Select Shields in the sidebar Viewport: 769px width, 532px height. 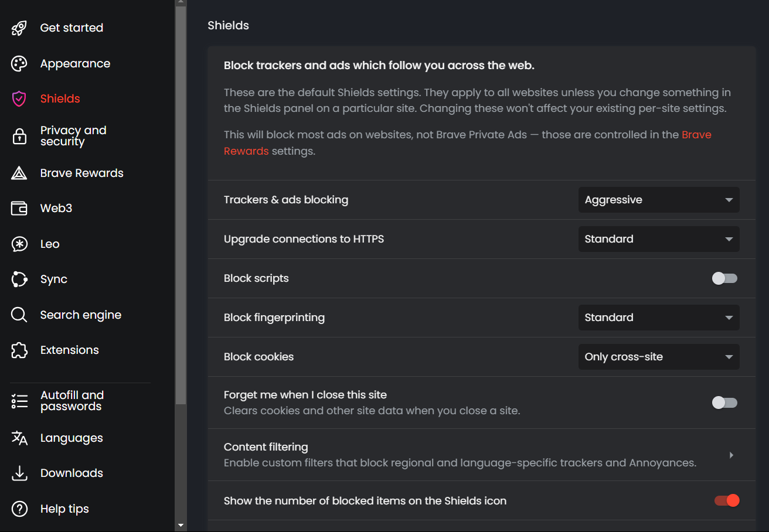coord(60,99)
